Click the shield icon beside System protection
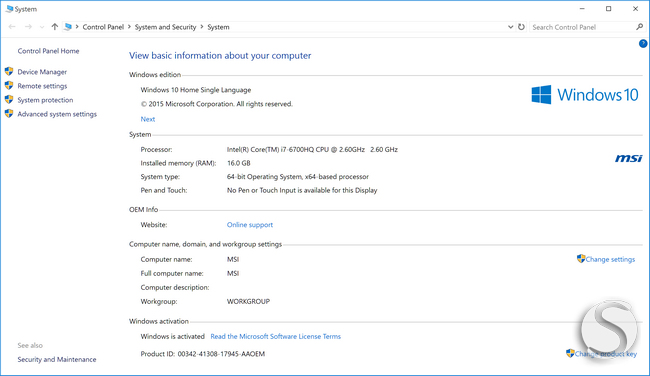650x376 pixels. coord(9,99)
